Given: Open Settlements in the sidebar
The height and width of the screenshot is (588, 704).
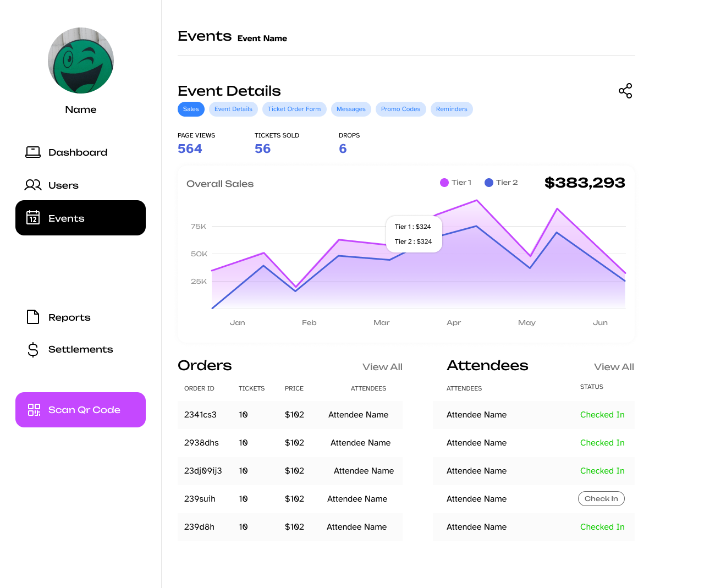Looking at the screenshot, I should tap(80, 349).
